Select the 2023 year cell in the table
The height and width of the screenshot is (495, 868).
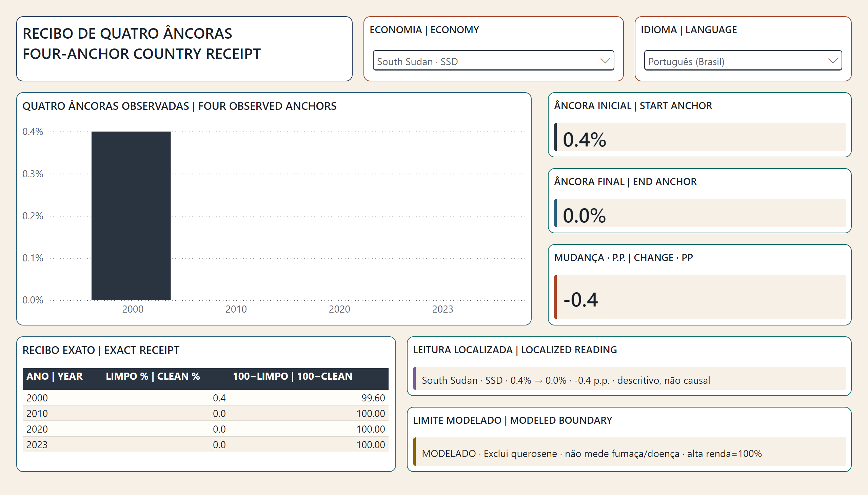37,445
